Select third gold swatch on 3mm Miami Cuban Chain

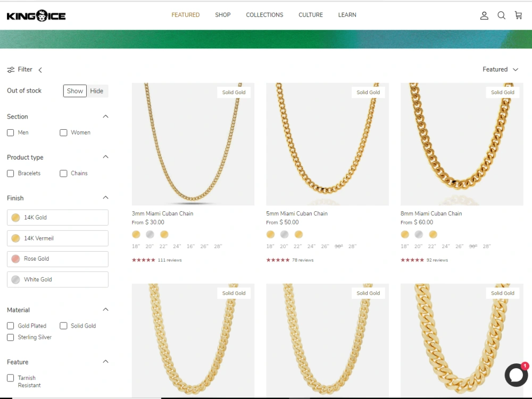[164, 235]
